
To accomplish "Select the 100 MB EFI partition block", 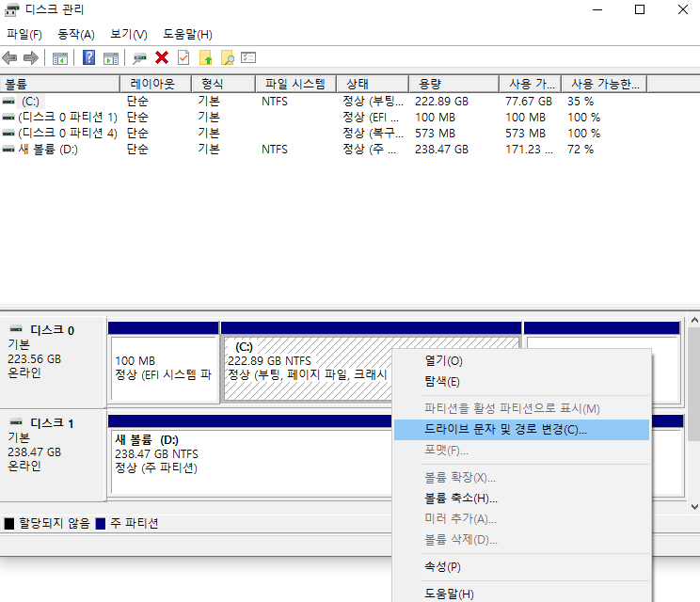I will [x=164, y=362].
